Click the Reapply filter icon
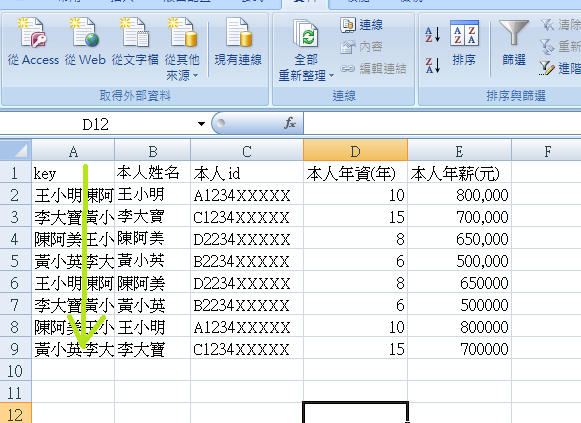This screenshot has height=423, width=581. coord(547,47)
